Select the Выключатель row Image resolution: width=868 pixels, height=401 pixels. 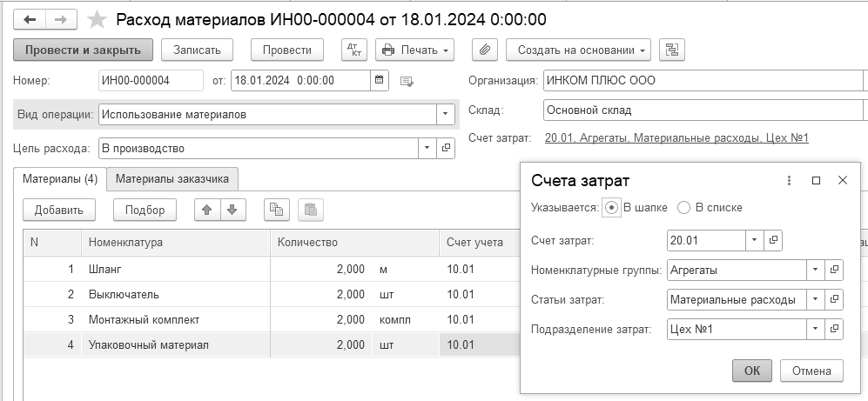pyautogui.click(x=272, y=294)
